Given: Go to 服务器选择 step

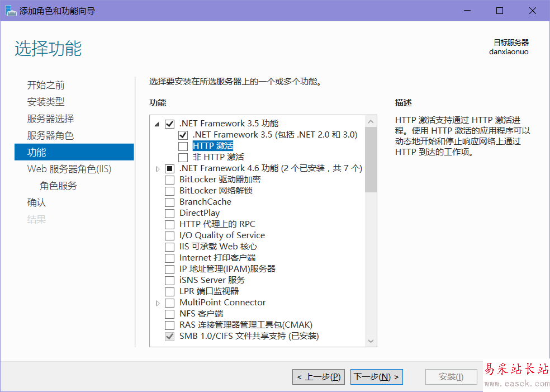Looking at the screenshot, I should (x=50, y=119).
